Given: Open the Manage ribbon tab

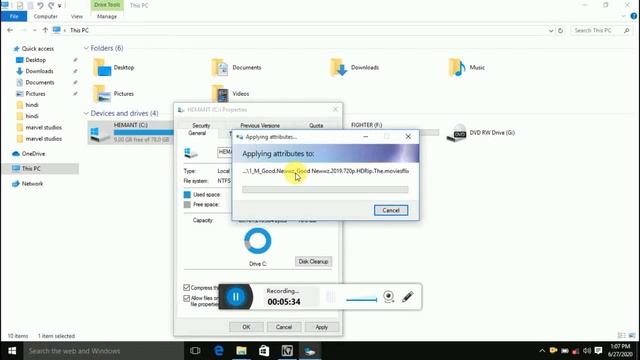Looking at the screenshot, I should click(107, 16).
